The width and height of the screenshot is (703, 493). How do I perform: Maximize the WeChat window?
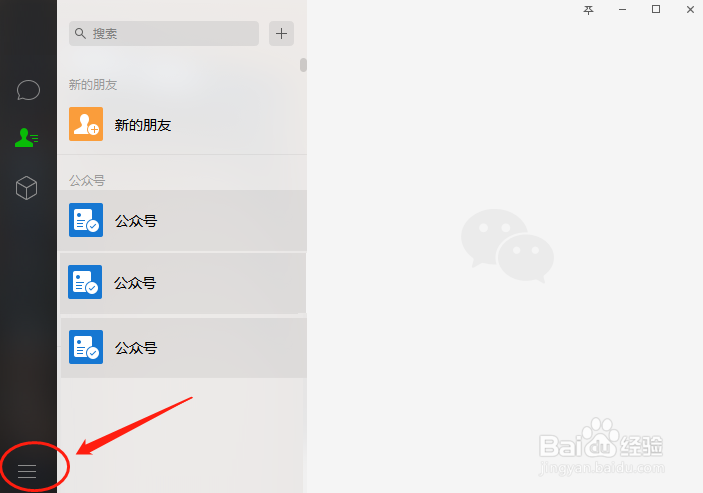coord(656,9)
